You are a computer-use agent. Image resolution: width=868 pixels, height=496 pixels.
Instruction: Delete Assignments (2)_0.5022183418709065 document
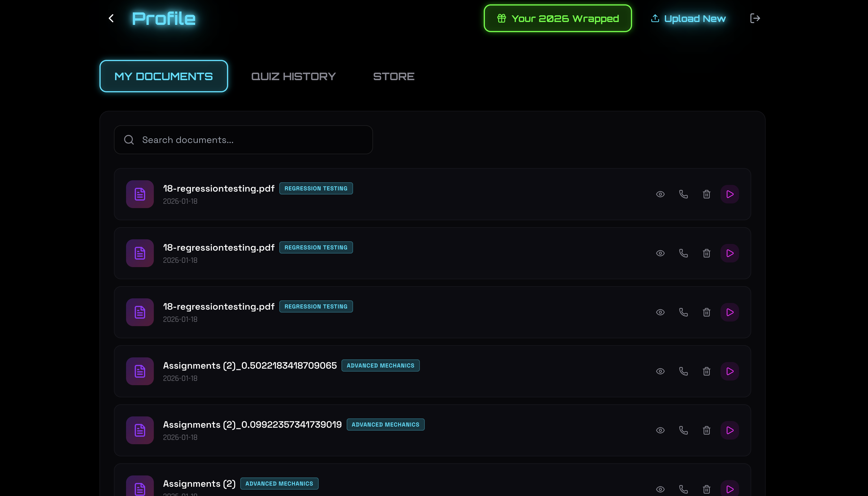pos(706,371)
